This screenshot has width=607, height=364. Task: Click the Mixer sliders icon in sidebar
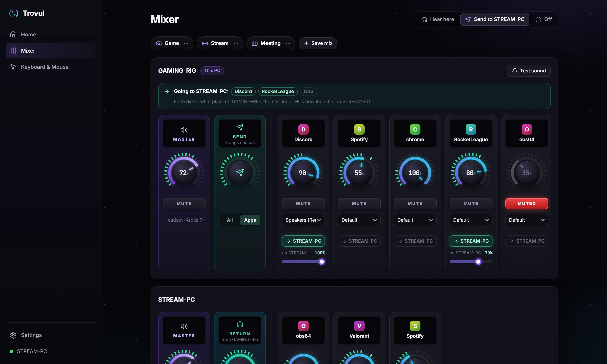13,51
